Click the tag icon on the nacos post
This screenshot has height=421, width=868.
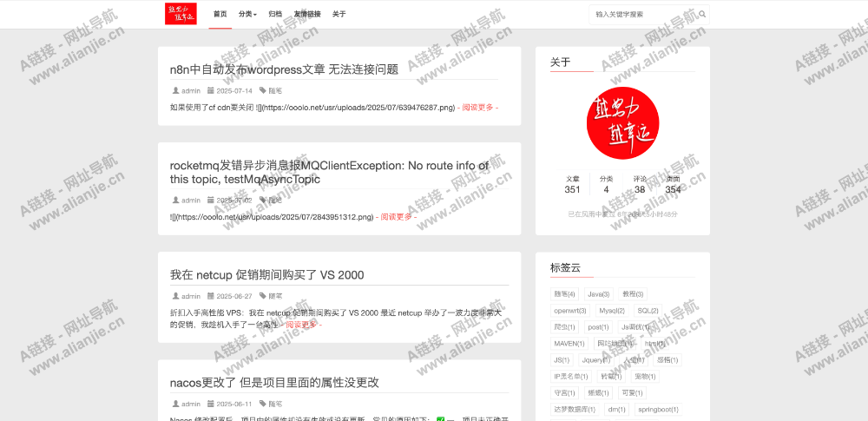click(x=262, y=404)
